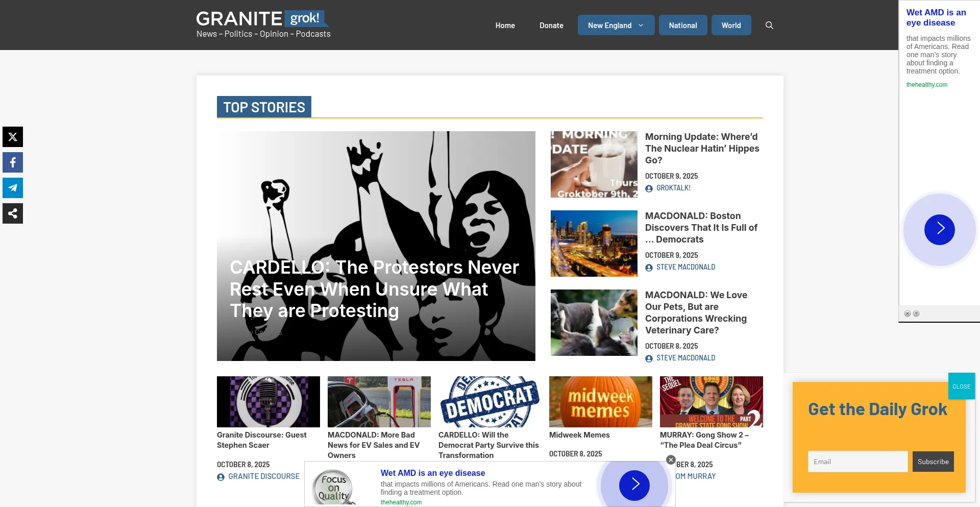
Task: Share the page on X (Twitter)
Action: [13, 137]
